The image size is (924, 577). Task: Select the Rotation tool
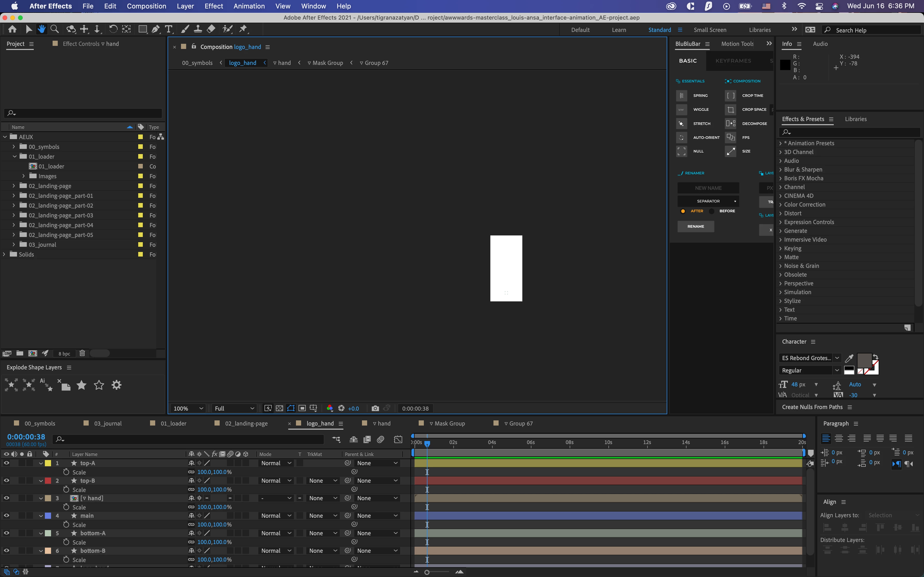(x=113, y=29)
